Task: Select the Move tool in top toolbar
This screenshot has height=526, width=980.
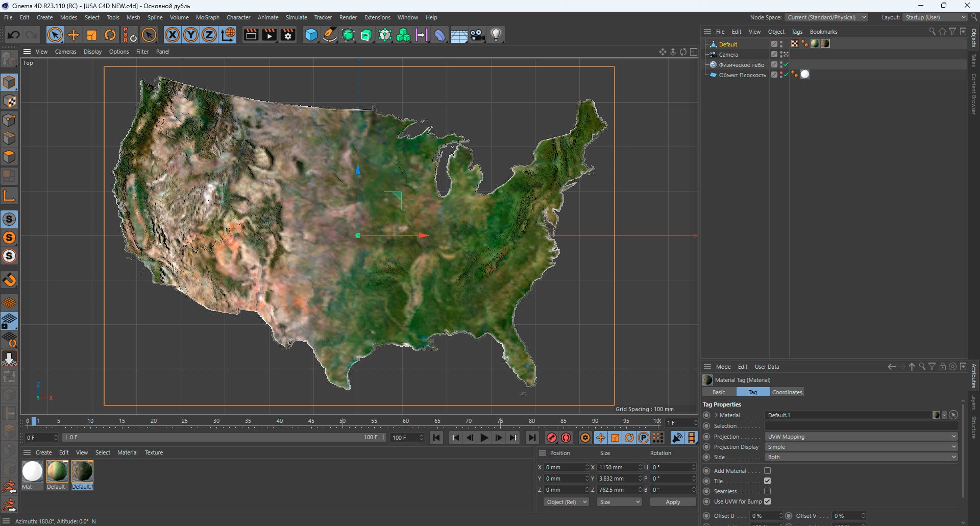Action: [73, 35]
